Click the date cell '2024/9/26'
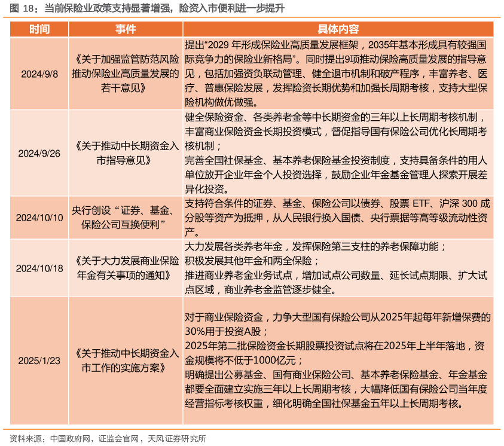 pyautogui.click(x=39, y=153)
